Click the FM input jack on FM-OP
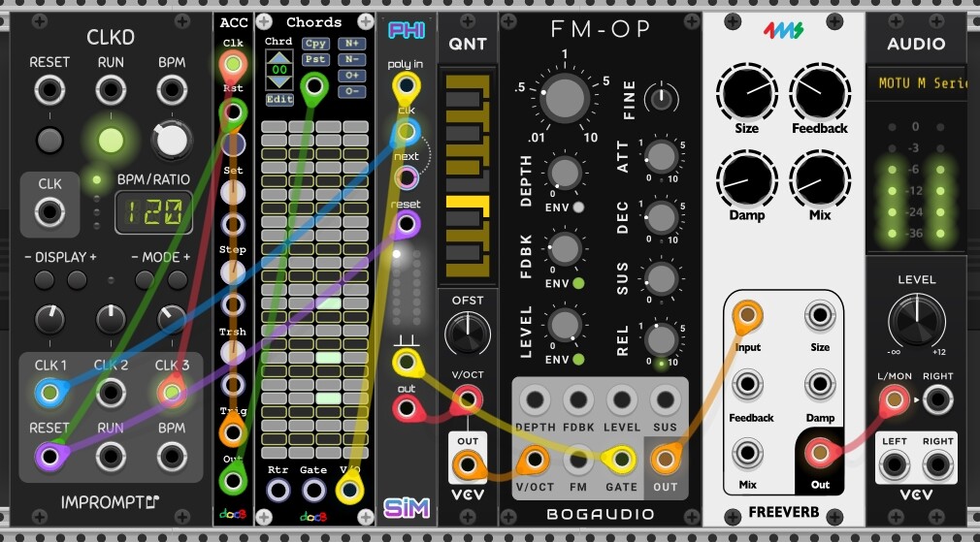980x542 pixels. [578, 458]
